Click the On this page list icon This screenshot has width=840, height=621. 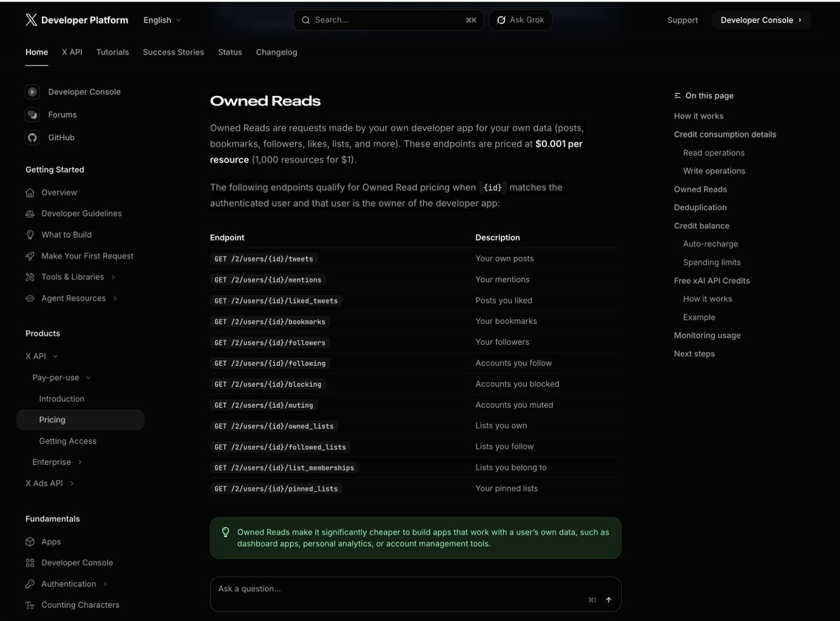(x=677, y=95)
